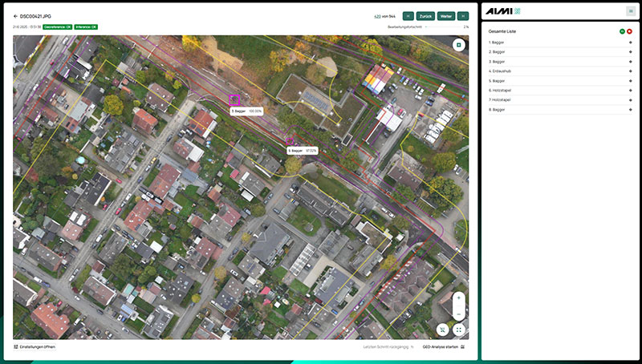Zoom in on the aerial map

[459, 297]
